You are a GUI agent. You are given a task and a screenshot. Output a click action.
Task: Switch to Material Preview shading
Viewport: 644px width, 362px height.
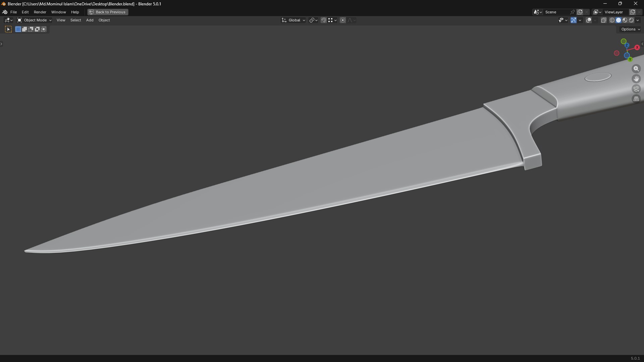click(625, 20)
